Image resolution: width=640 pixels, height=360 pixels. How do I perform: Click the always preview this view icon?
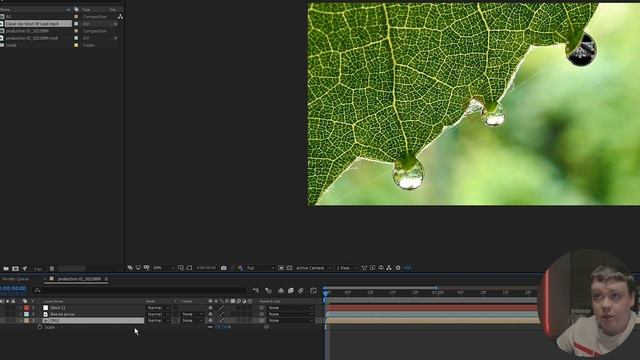point(130,268)
